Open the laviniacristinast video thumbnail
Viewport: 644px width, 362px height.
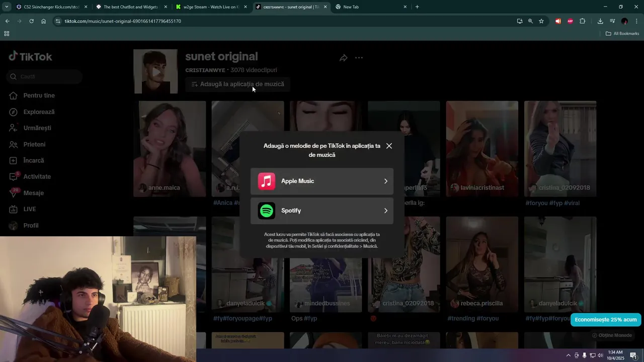tap(482, 149)
